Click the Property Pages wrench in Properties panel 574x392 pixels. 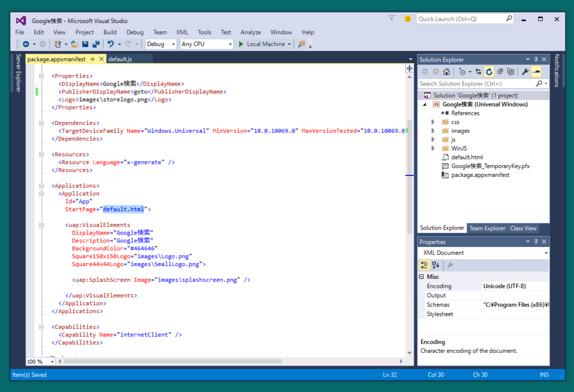point(450,265)
